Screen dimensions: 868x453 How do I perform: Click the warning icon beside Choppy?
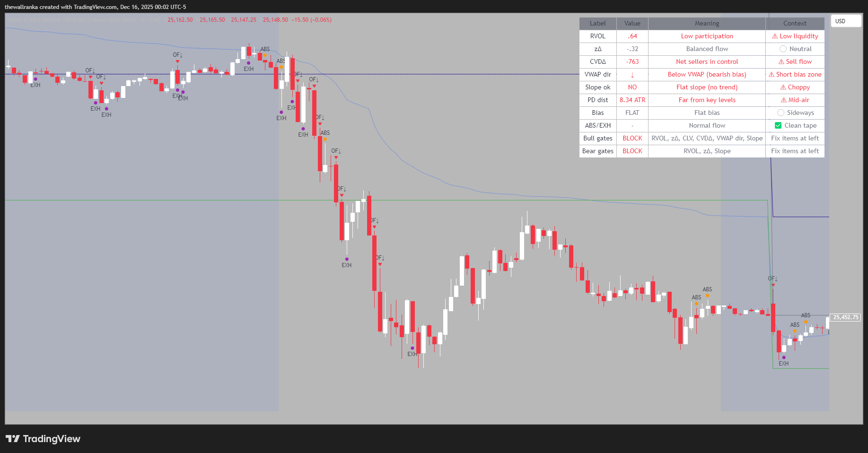(x=783, y=87)
